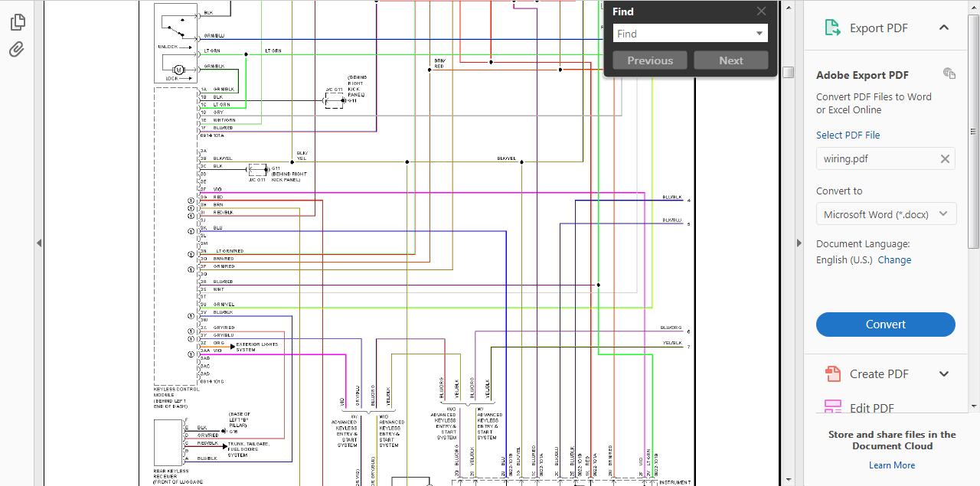The height and width of the screenshot is (486, 980).
Task: Open the Find options dropdown arrow
Action: tap(759, 34)
